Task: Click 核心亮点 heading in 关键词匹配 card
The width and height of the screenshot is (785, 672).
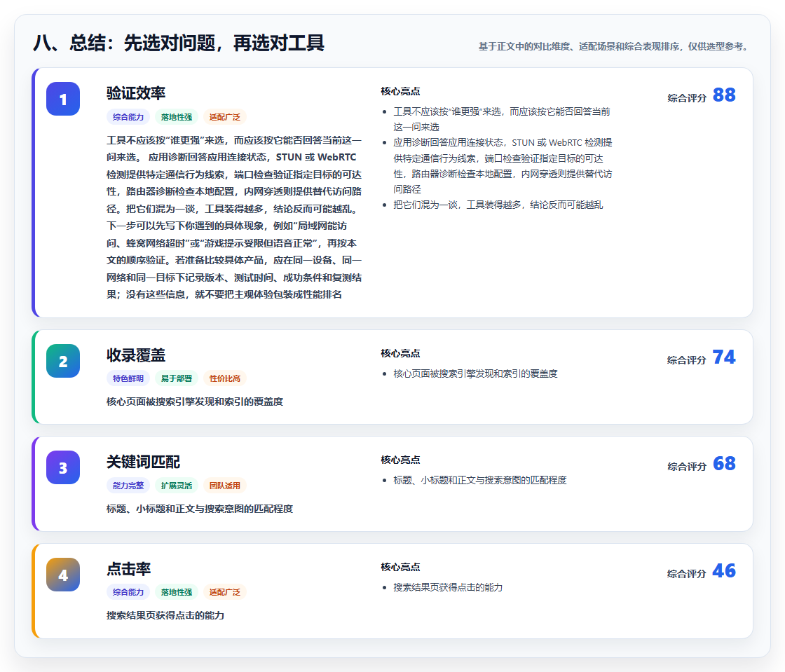Action: click(400, 460)
